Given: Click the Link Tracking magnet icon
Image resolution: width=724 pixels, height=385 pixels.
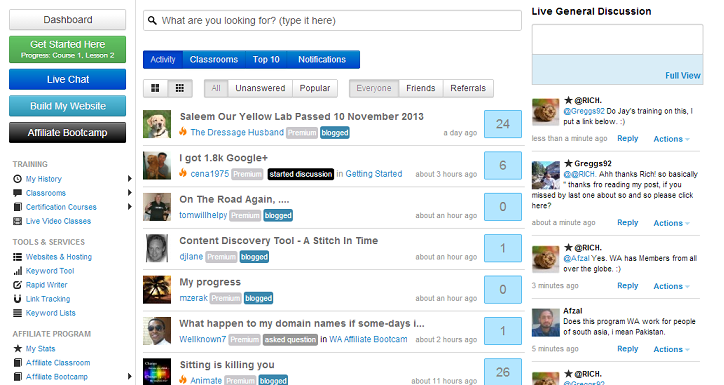Looking at the screenshot, I should click(18, 299).
